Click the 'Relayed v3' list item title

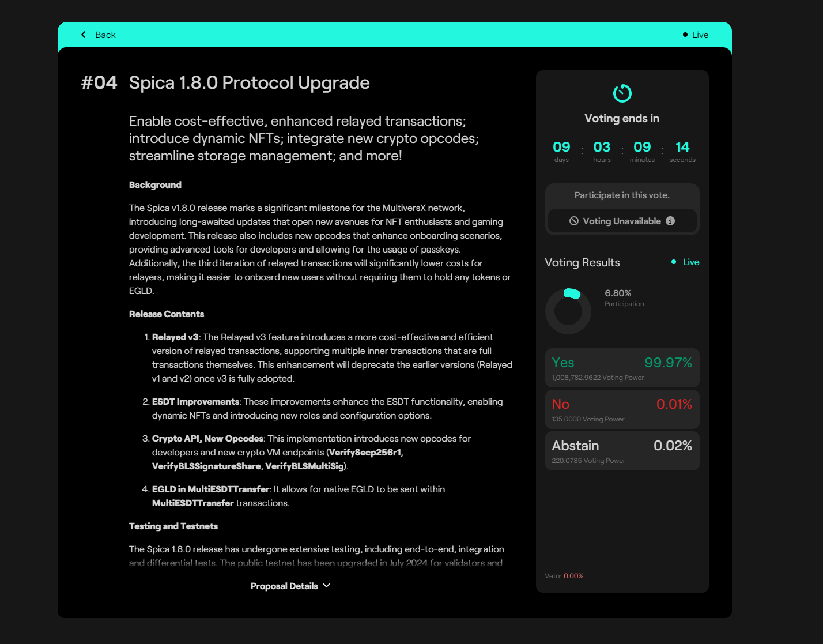(x=175, y=337)
